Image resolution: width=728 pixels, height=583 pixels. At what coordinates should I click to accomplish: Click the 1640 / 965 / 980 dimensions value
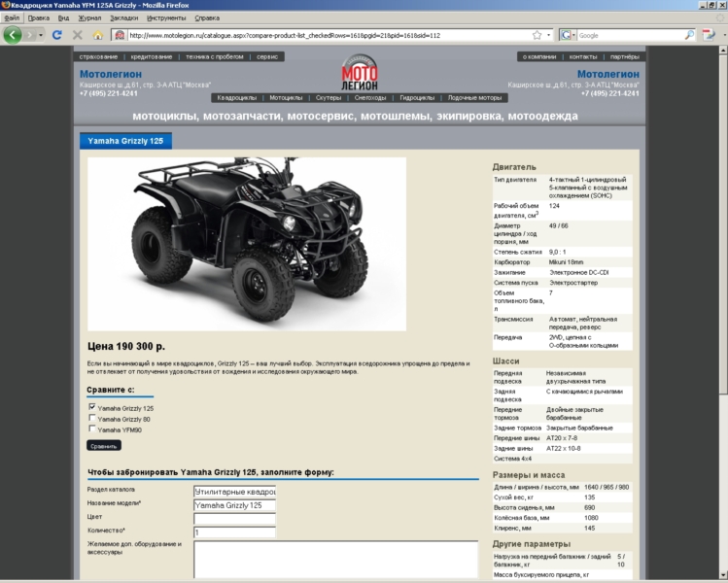tap(607, 487)
